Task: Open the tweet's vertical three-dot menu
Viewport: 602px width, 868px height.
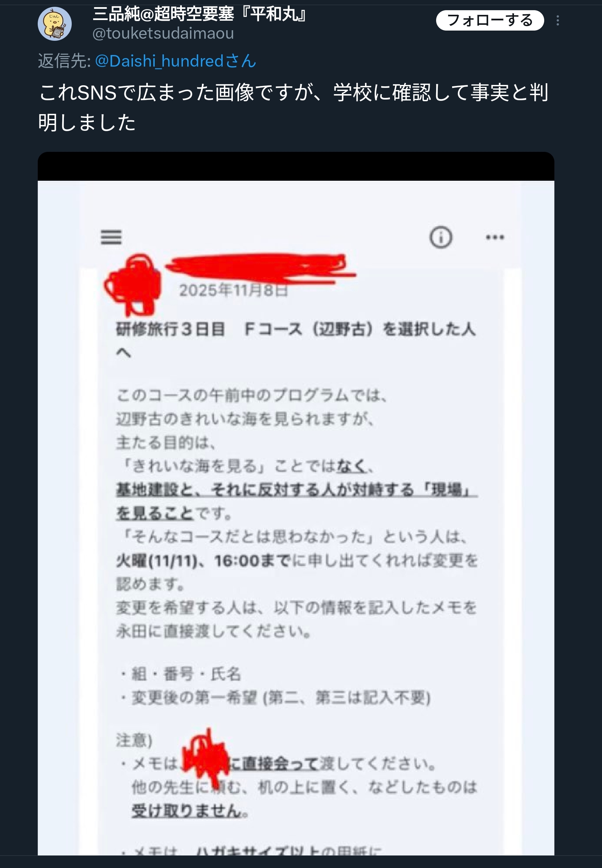Action: click(557, 20)
